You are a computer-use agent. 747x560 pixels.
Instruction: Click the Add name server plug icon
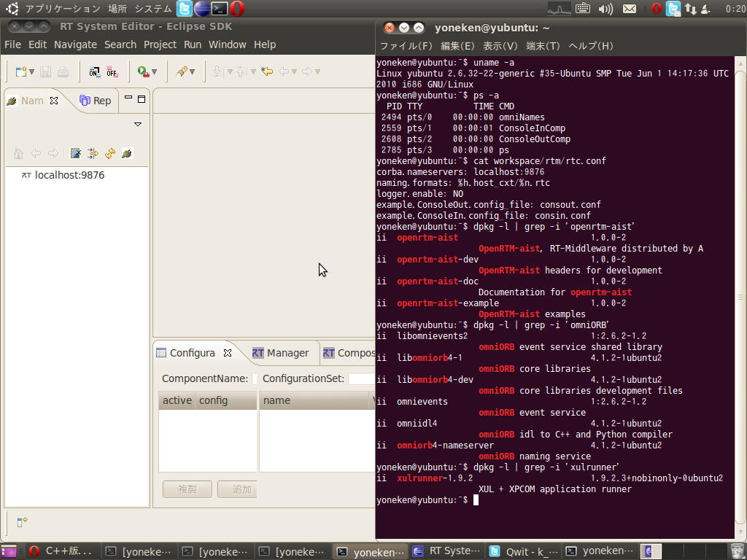pos(127,153)
